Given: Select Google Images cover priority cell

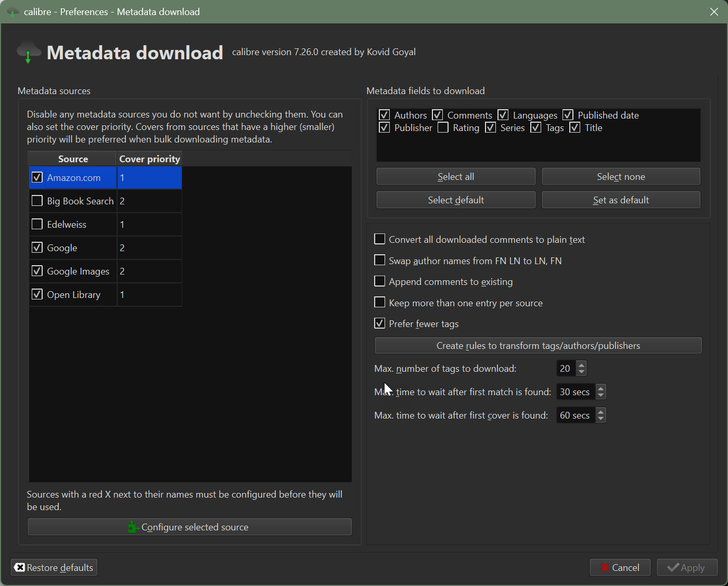Looking at the screenshot, I should [x=149, y=271].
